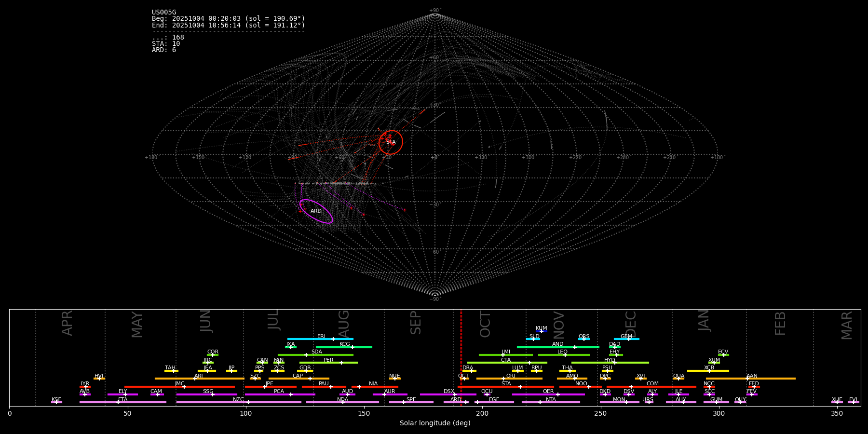Viewport: 868px width, 434px height.
Task: Click the red STA radiant circle on sky map
Action: point(391,142)
